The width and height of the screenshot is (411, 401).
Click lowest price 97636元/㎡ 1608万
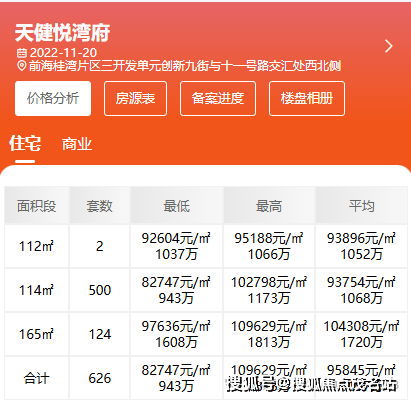pos(176,334)
